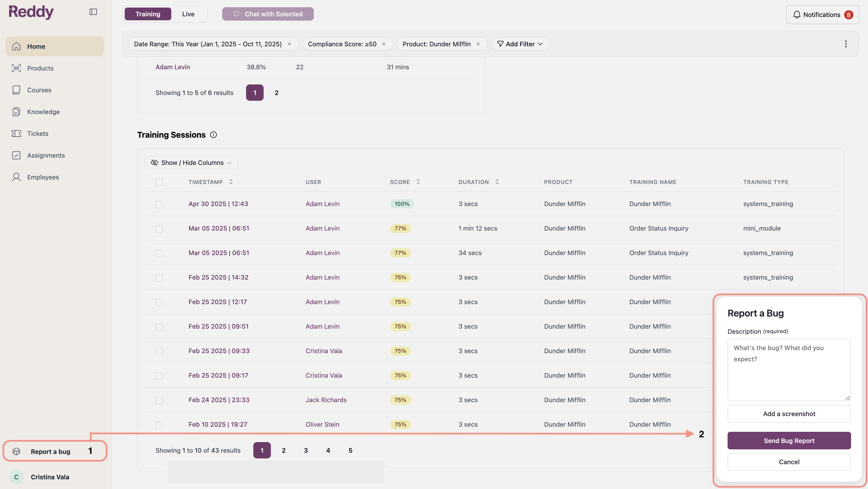
Task: Check the Jack Richards session row
Action: (x=159, y=400)
